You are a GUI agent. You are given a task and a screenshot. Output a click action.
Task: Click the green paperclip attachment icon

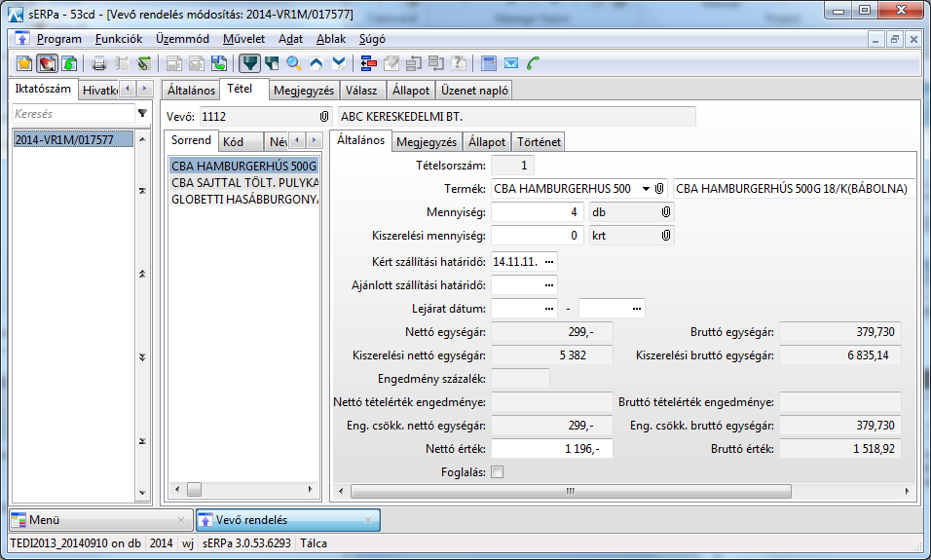tap(144, 63)
